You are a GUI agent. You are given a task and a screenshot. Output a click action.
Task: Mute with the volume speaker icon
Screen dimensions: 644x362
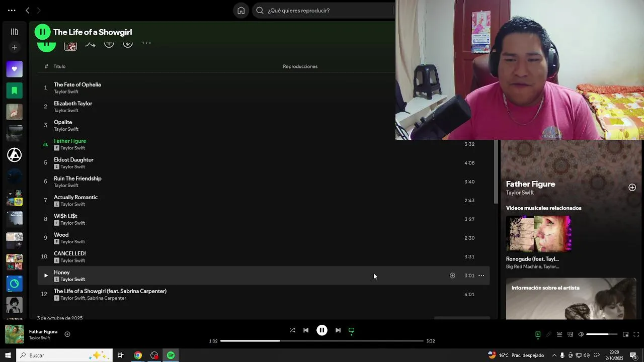[x=581, y=334]
